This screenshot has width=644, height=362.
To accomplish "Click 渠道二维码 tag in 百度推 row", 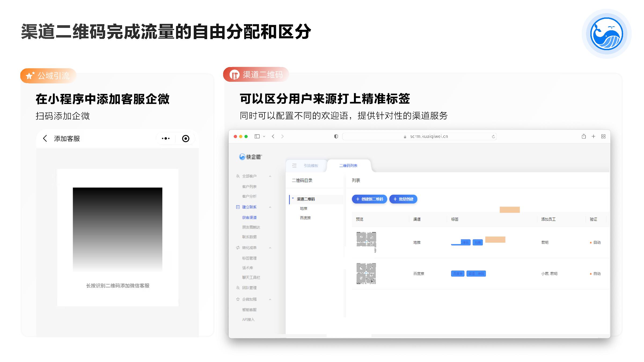I will [476, 274].
